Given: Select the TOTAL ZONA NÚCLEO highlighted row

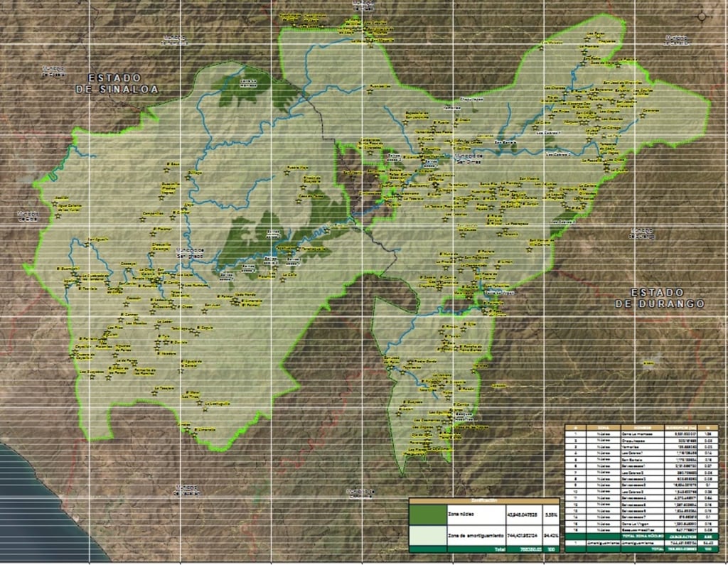Looking at the screenshot, I should point(643,536).
